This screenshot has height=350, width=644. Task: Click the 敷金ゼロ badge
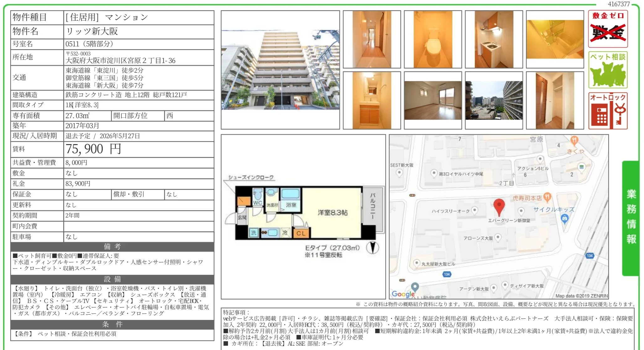(608, 28)
